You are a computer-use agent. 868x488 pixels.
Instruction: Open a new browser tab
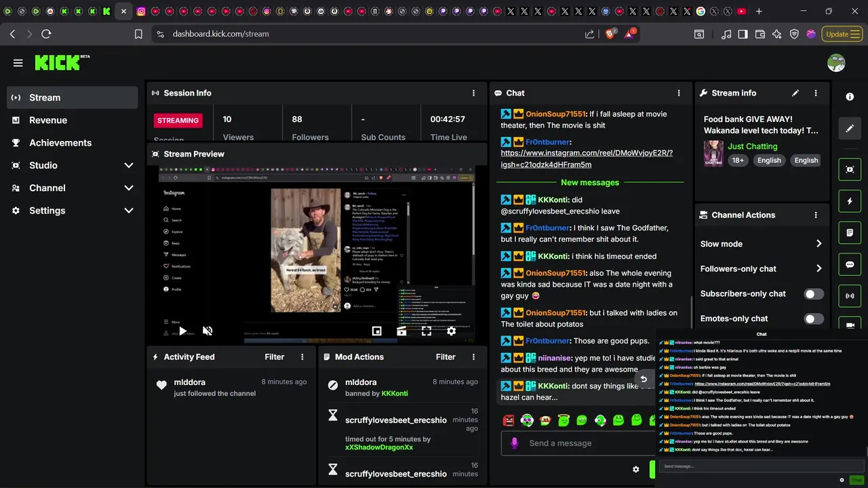point(759,12)
